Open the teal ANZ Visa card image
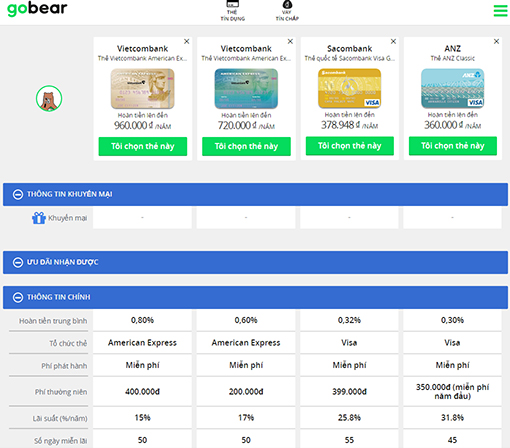This screenshot has width=510, height=448. tap(453, 88)
